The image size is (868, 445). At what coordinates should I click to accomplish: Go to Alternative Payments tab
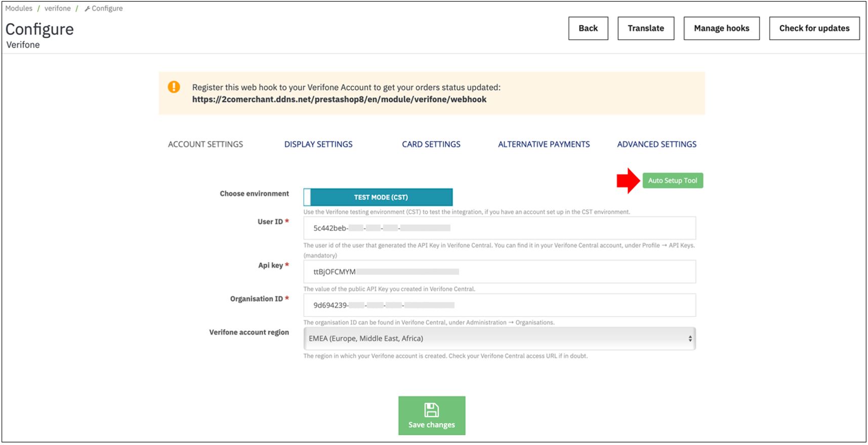click(544, 144)
